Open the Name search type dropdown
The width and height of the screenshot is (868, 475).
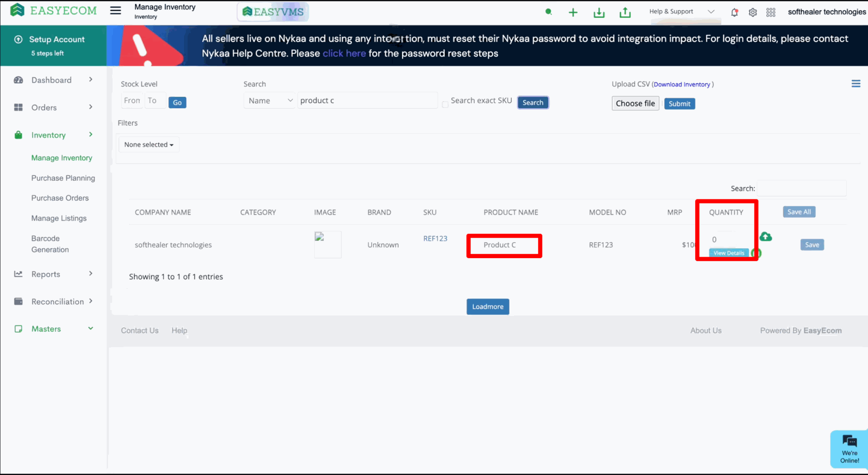click(x=270, y=100)
